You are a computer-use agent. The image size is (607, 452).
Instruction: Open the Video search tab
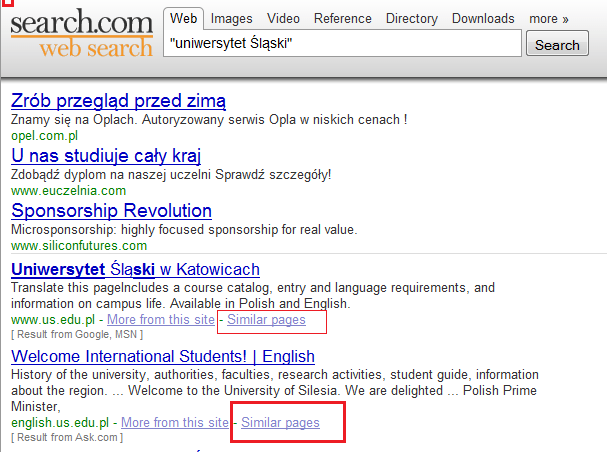pyautogui.click(x=283, y=19)
